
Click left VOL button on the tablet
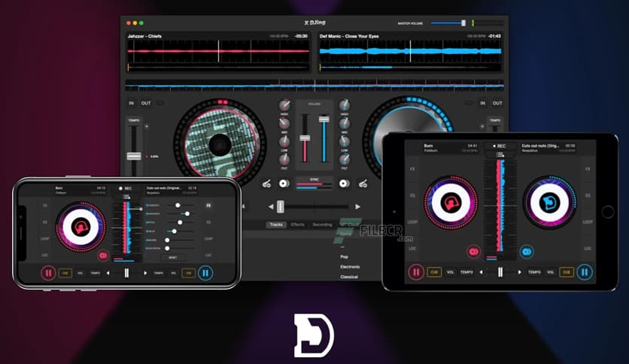click(450, 272)
